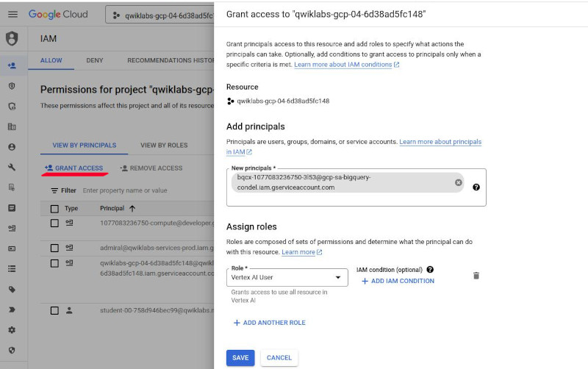Delete the Vertex AI User role row

click(x=476, y=276)
